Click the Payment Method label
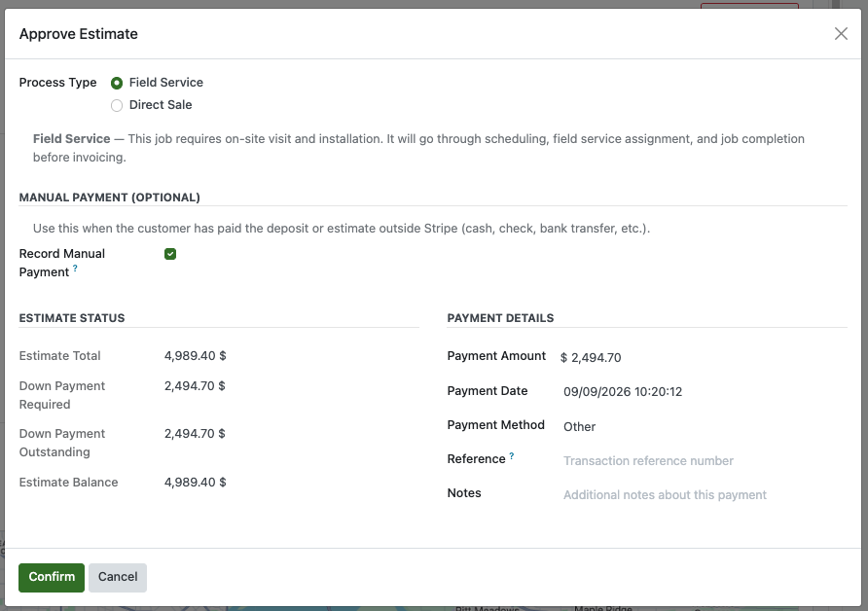Viewport: 868px width, 611px height. [x=496, y=424]
